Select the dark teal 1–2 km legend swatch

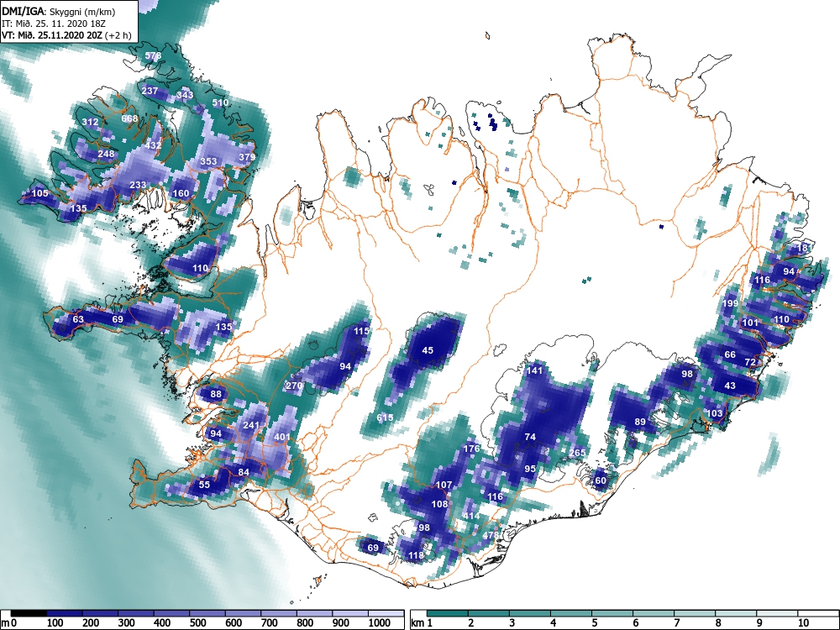[x=448, y=613]
